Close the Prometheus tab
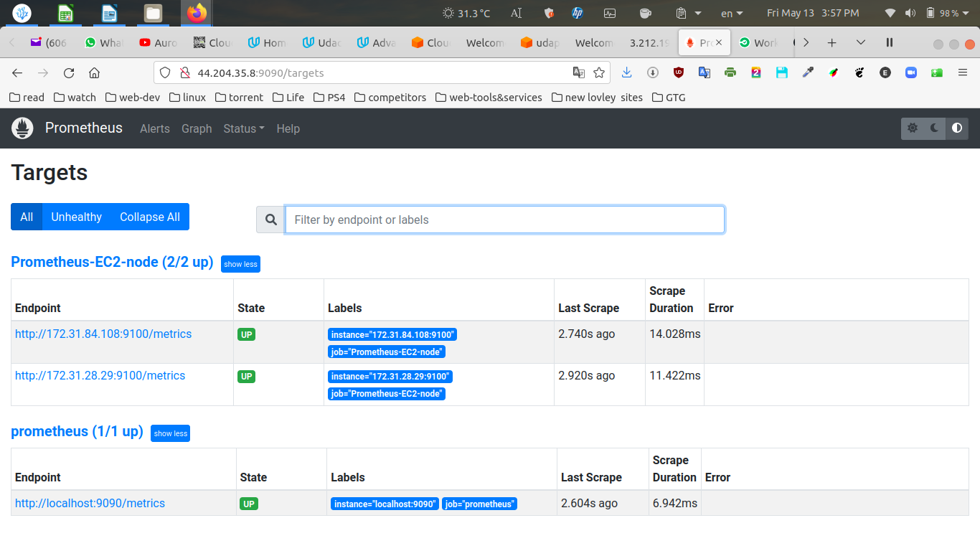The image size is (980, 551). click(719, 43)
